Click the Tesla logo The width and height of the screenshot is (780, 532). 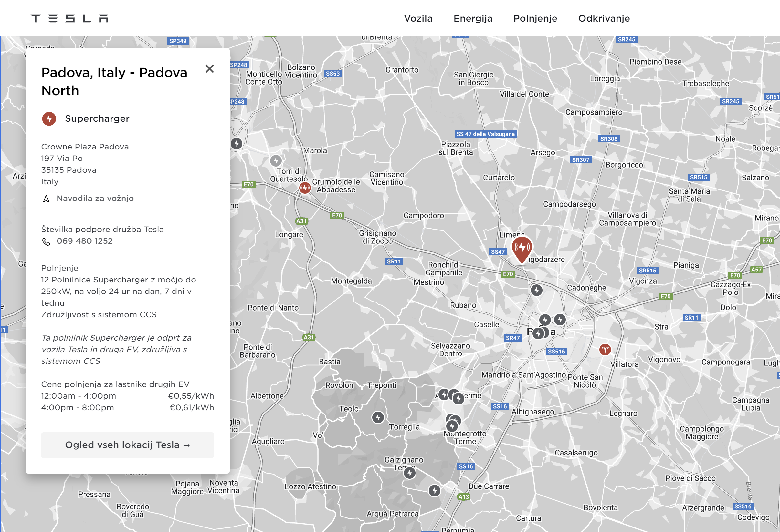(x=69, y=18)
